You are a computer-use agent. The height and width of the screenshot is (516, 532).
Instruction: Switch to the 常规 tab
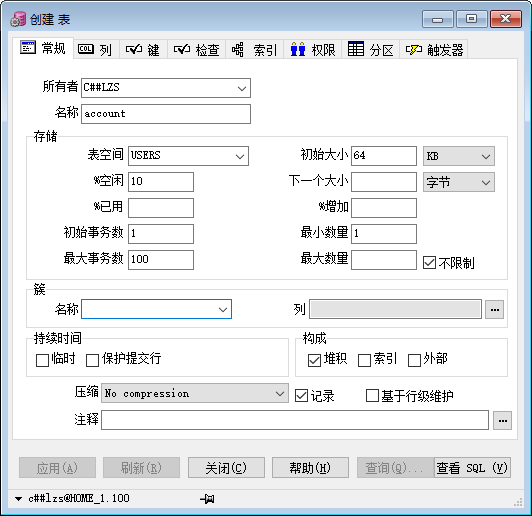tap(43, 49)
